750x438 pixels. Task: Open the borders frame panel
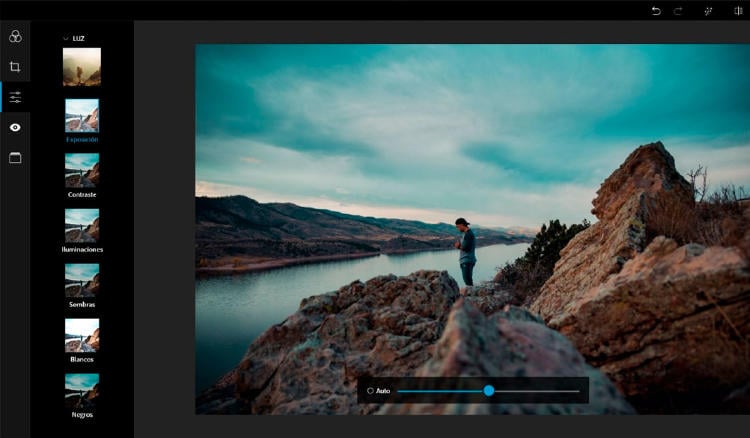pos(15,158)
